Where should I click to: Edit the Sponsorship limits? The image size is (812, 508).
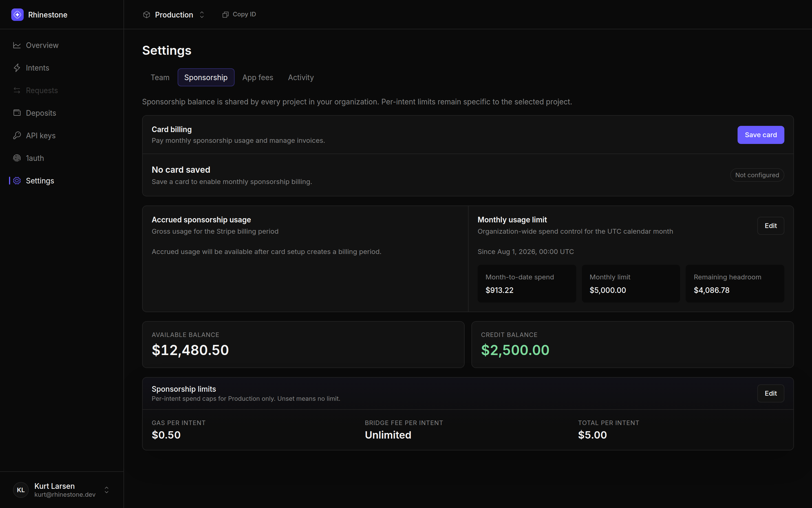[771, 393]
